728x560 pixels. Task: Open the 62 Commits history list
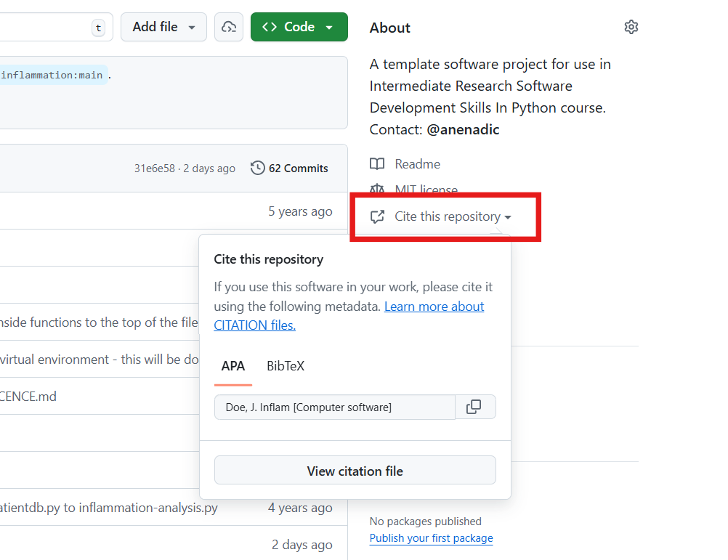pyautogui.click(x=297, y=167)
